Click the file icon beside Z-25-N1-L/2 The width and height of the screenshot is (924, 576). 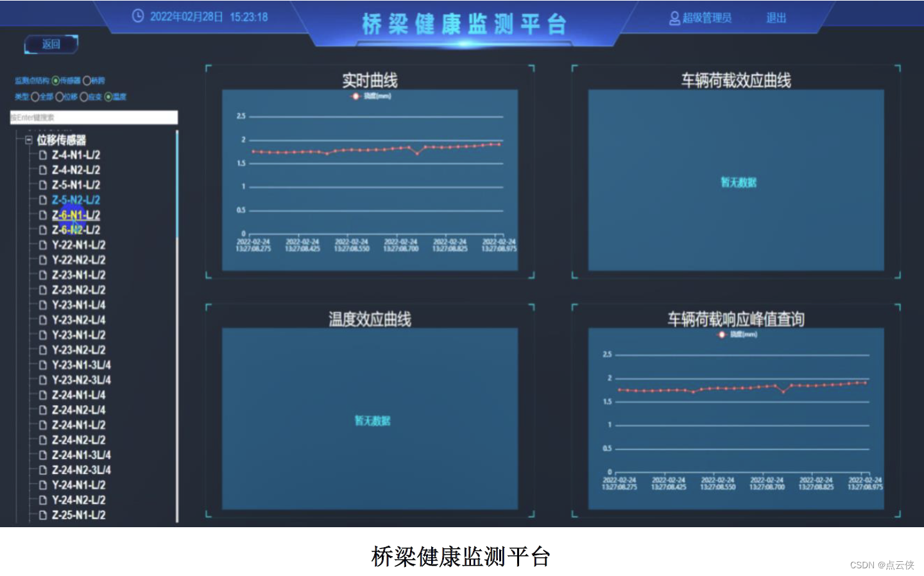coord(43,515)
